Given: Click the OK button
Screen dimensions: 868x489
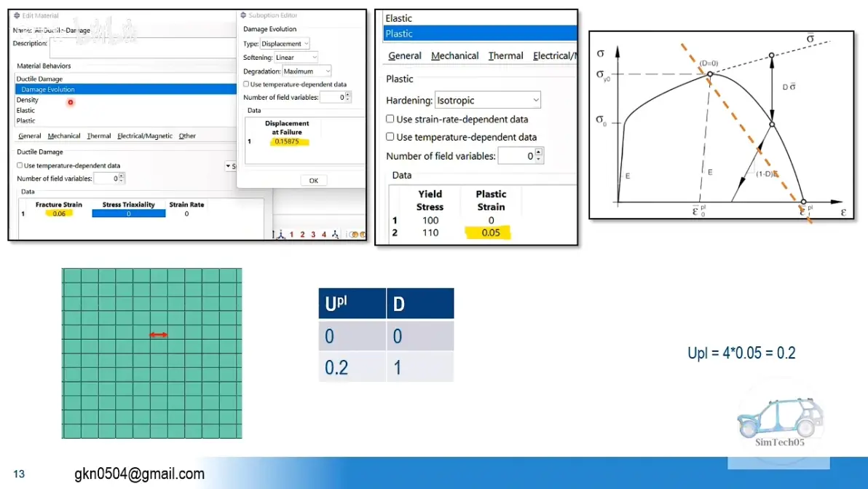Looking at the screenshot, I should 314,181.
